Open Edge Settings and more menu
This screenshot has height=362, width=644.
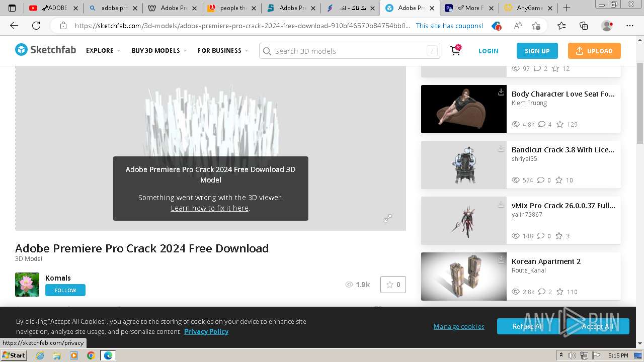coord(630,26)
